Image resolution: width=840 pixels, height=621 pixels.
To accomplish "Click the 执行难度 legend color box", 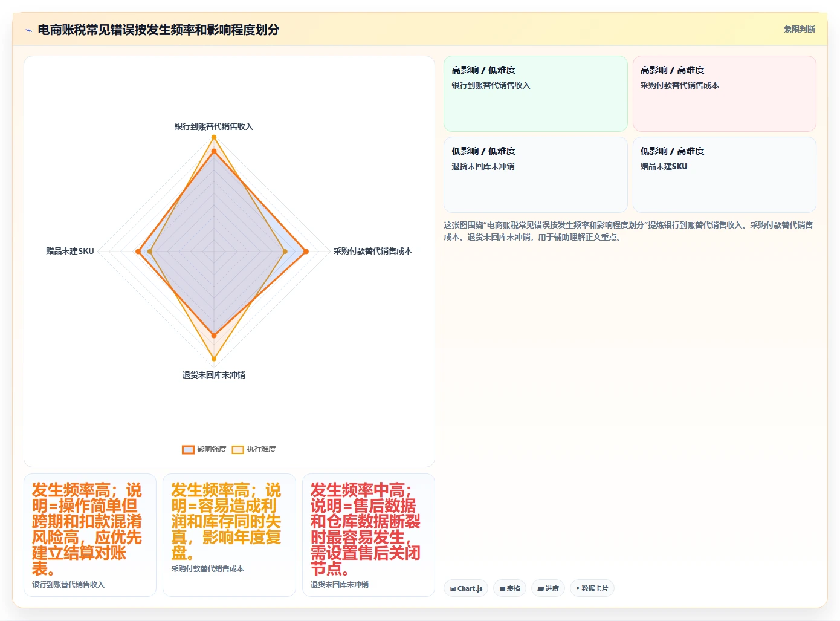I will 237,449.
